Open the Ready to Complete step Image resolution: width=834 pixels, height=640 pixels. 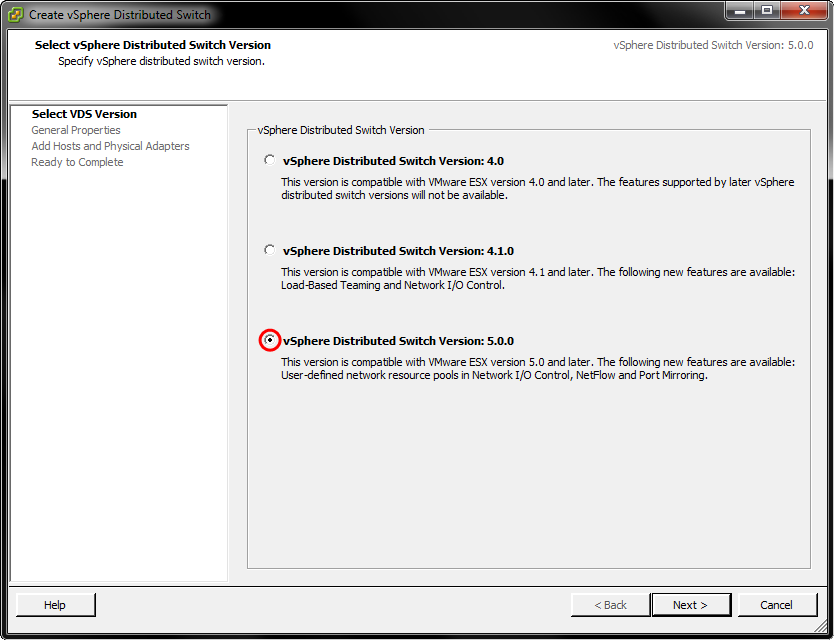pos(77,162)
